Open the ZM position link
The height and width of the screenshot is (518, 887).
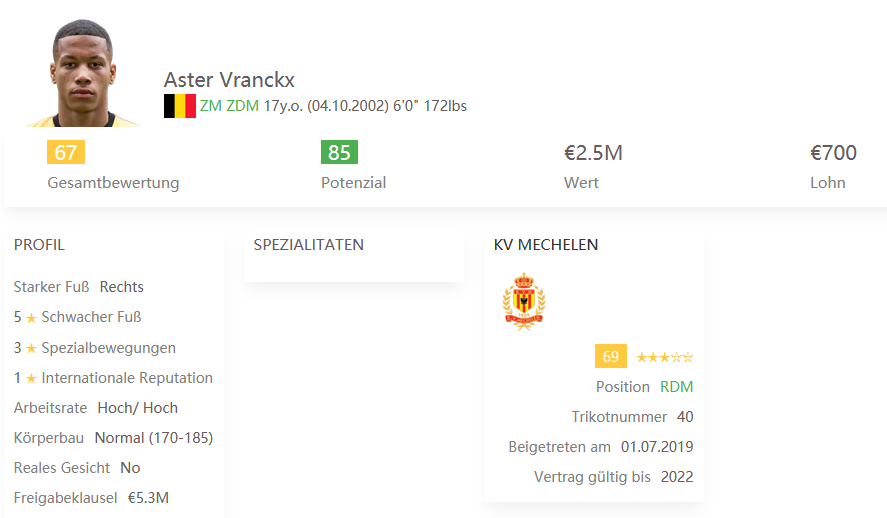pos(210,106)
